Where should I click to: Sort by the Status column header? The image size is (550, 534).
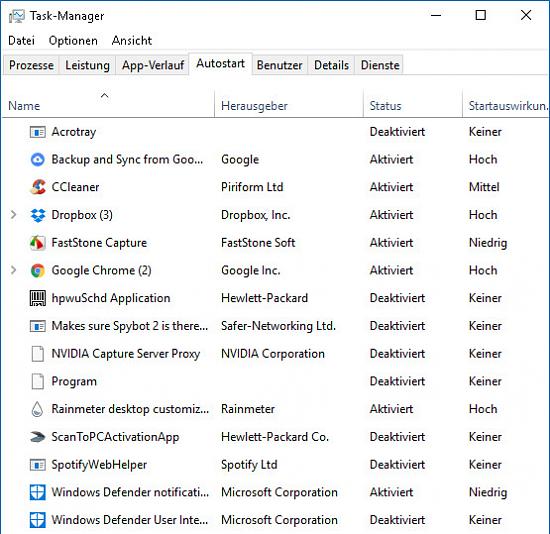pos(413,106)
